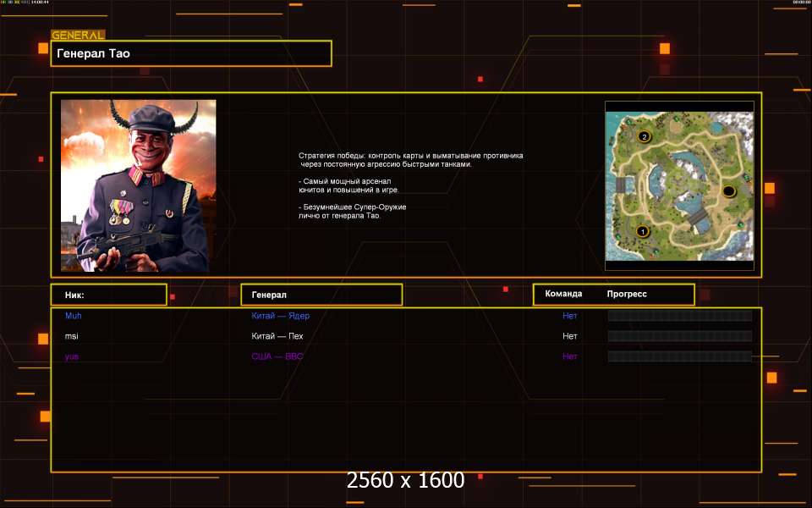Click start position marker 1 on the minimap
This screenshot has height=508, width=812.
[x=641, y=231]
